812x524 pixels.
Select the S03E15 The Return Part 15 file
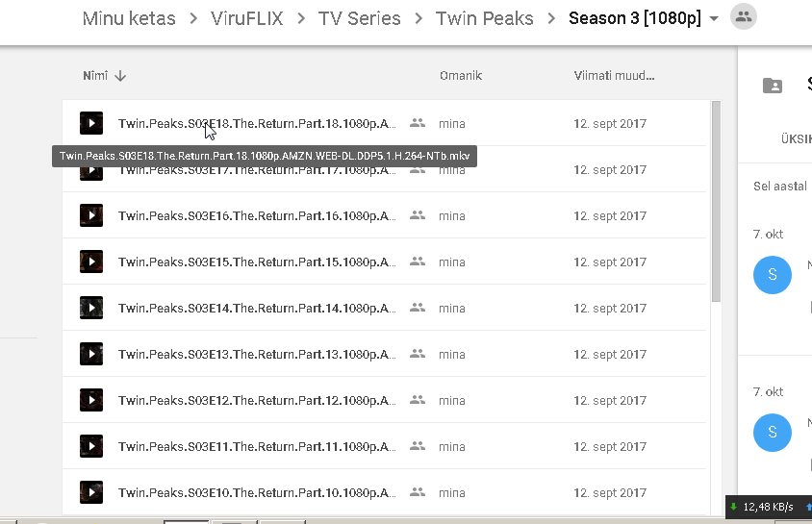[x=384, y=262]
